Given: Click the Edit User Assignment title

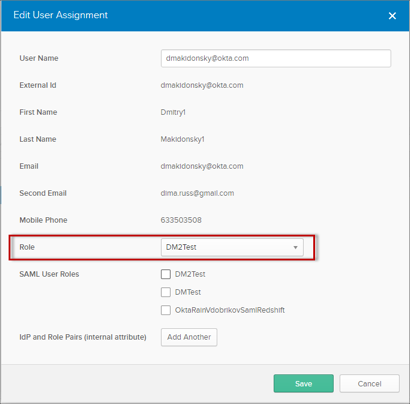Looking at the screenshot, I should point(60,15).
